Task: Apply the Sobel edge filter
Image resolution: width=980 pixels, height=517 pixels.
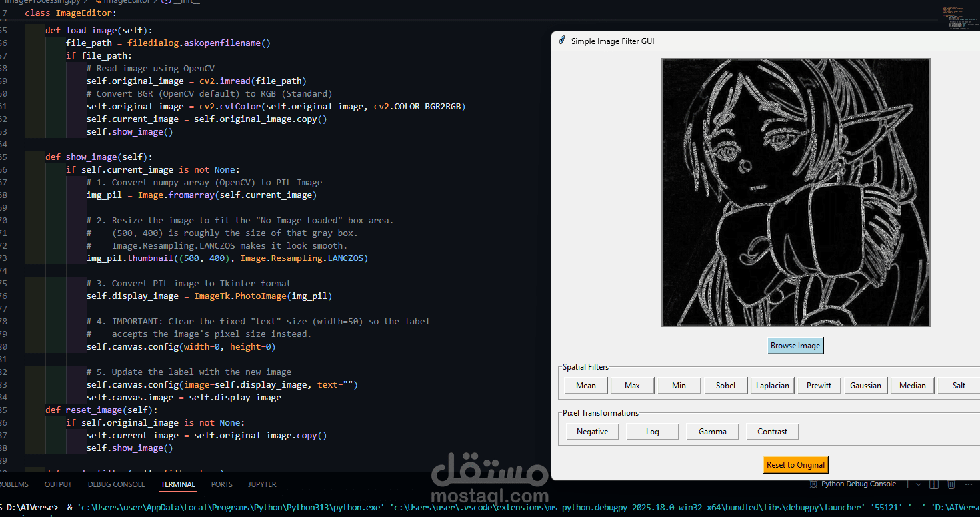Action: [725, 386]
